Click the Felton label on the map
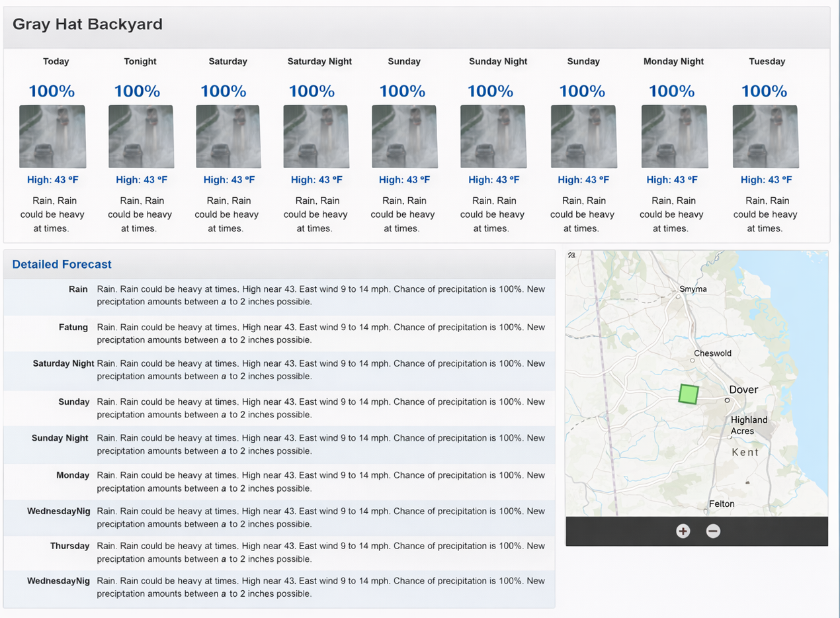Viewport: 840px width, 618px height. coord(721,504)
